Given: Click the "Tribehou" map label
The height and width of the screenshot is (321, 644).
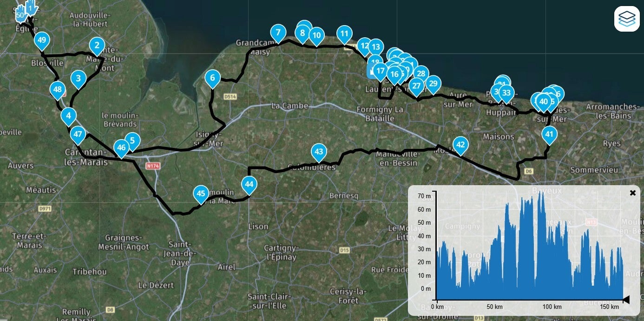Looking at the screenshot, I should click(90, 272).
